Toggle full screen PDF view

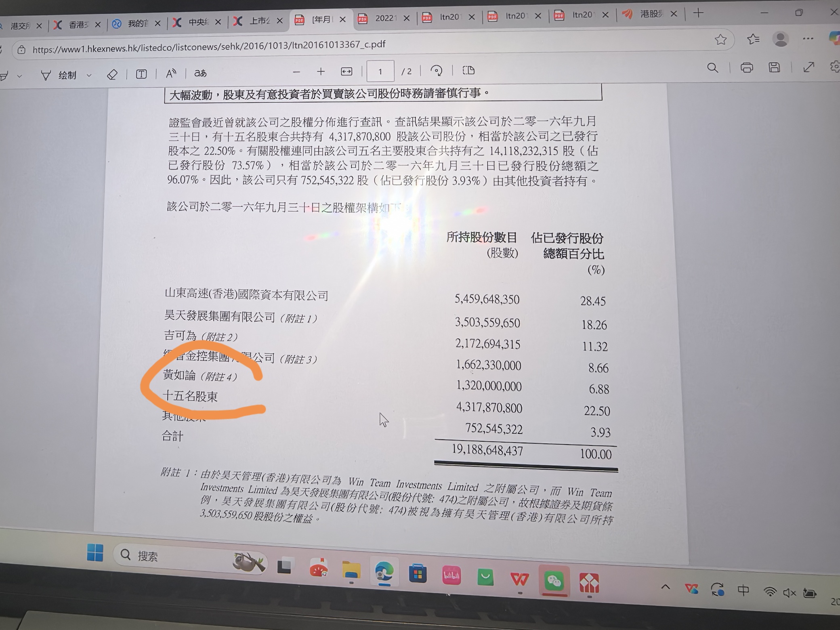pyautogui.click(x=808, y=67)
